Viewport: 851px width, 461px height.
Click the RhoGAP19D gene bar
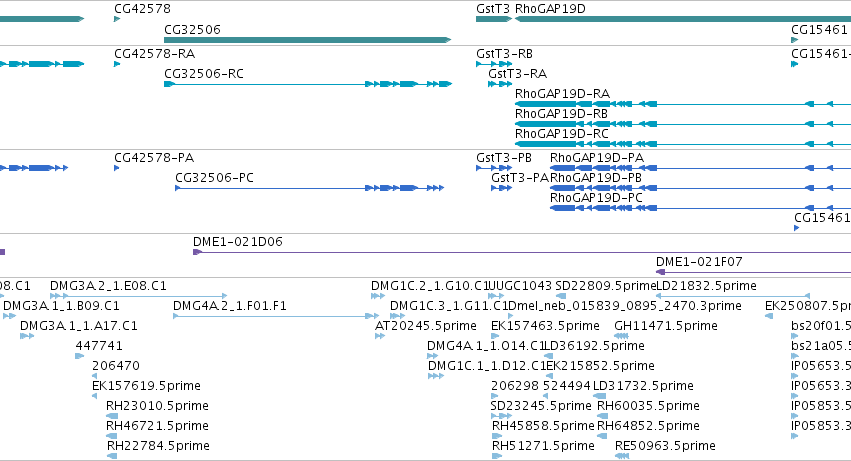(x=683, y=19)
